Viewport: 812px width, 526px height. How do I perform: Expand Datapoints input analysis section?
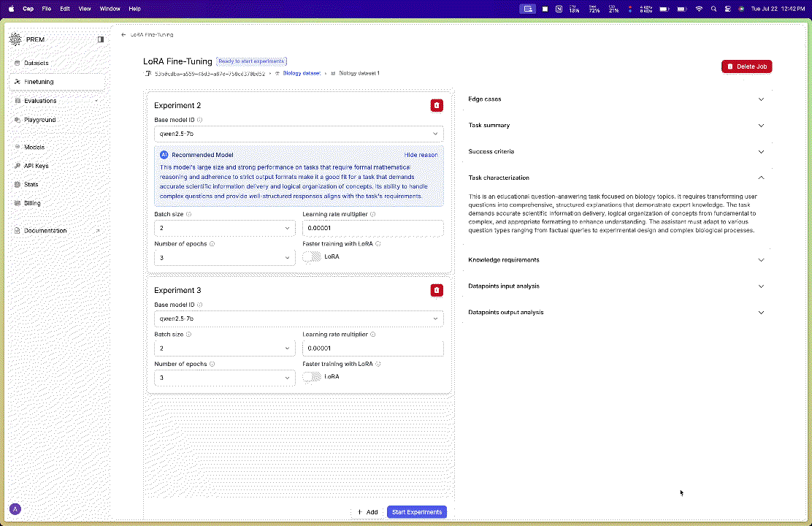[x=616, y=286]
